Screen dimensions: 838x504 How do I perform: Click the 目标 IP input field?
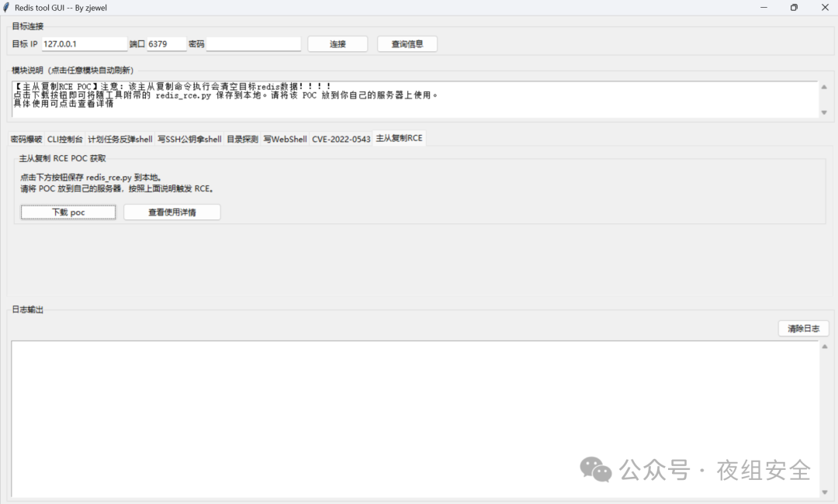[84, 44]
